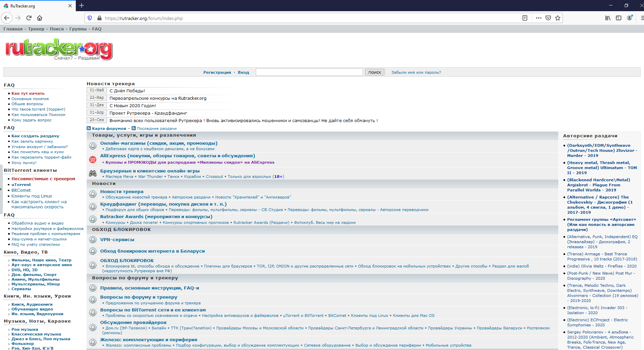Screen dimensions: 644x350
Task: Click the Регистрация link
Action: coord(217,72)
